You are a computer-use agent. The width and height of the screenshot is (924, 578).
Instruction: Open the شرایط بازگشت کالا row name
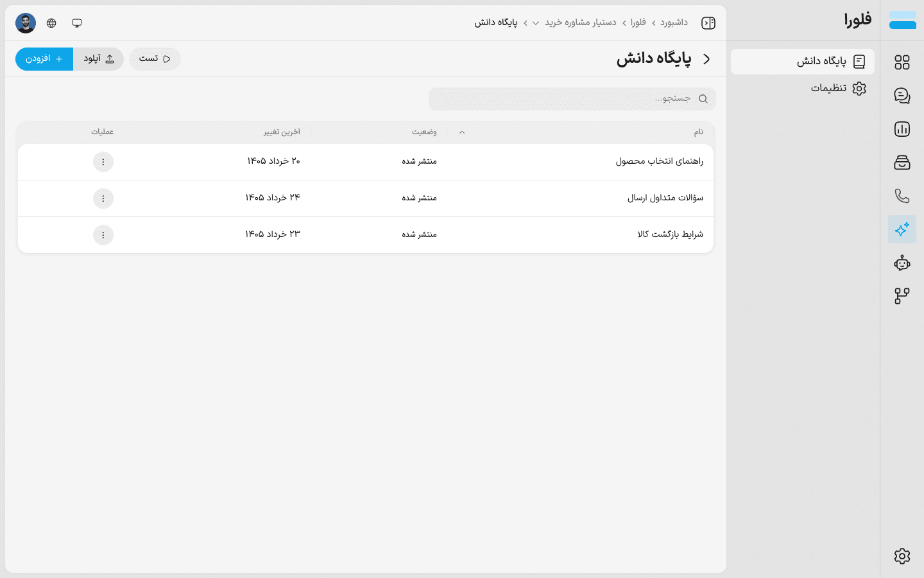[671, 234]
